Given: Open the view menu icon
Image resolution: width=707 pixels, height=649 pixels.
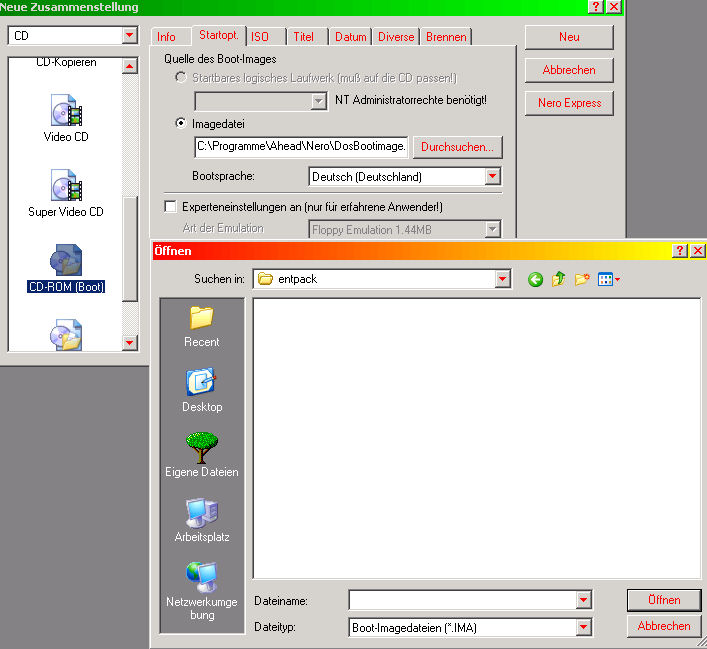Looking at the screenshot, I should [x=608, y=280].
